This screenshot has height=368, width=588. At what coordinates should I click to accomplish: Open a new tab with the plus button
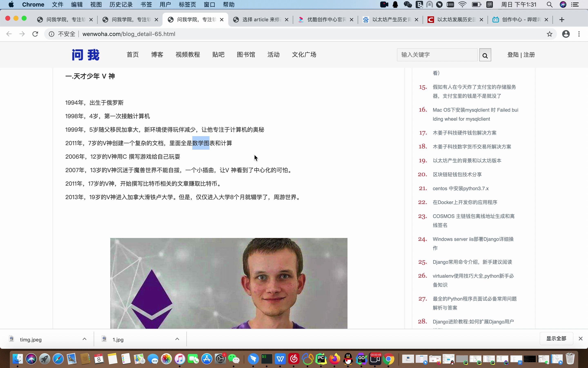[x=562, y=20]
